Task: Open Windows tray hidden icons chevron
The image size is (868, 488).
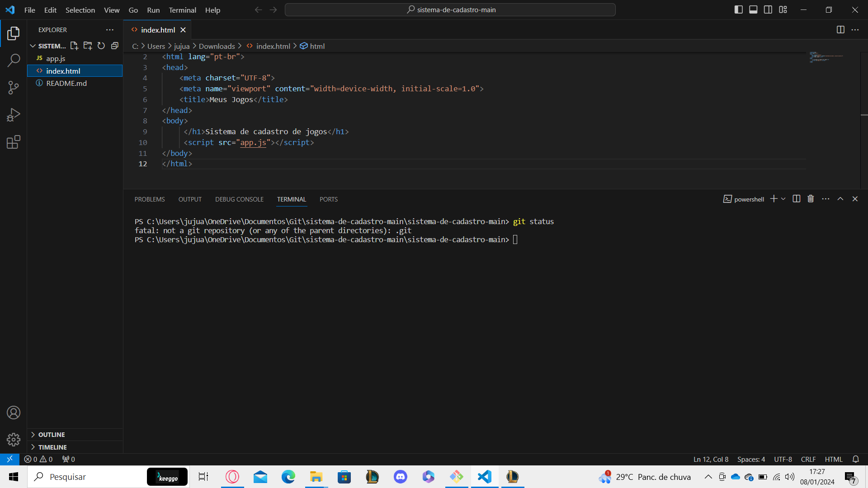Action: point(708,477)
